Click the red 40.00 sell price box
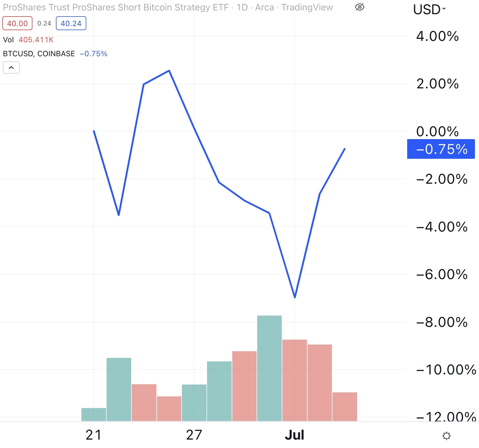This screenshot has width=479, height=448. click(x=17, y=23)
